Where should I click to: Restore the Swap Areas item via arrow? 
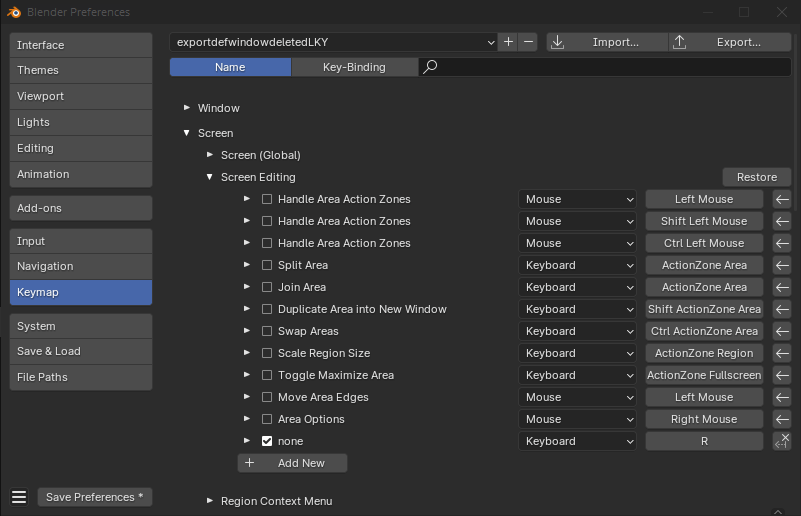coord(782,331)
